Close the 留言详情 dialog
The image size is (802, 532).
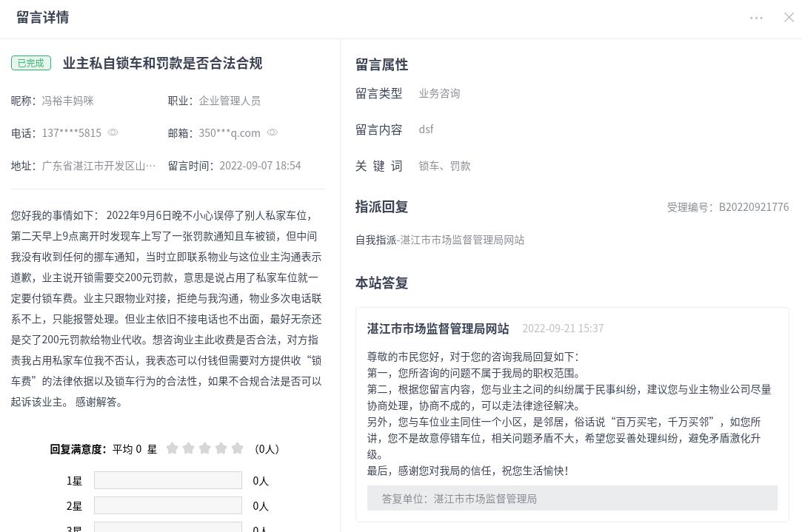789,18
